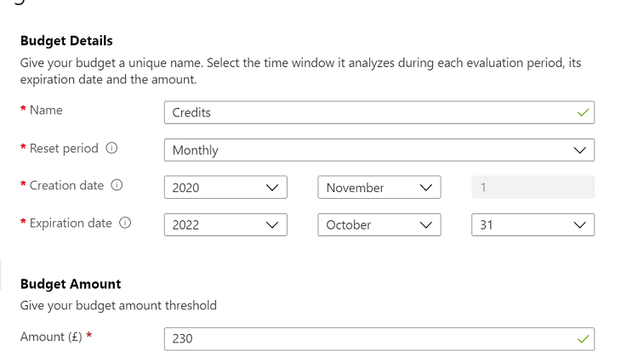This screenshot has width=644, height=362.
Task: Select the Expiration date October month dropdown
Action: [x=379, y=224]
